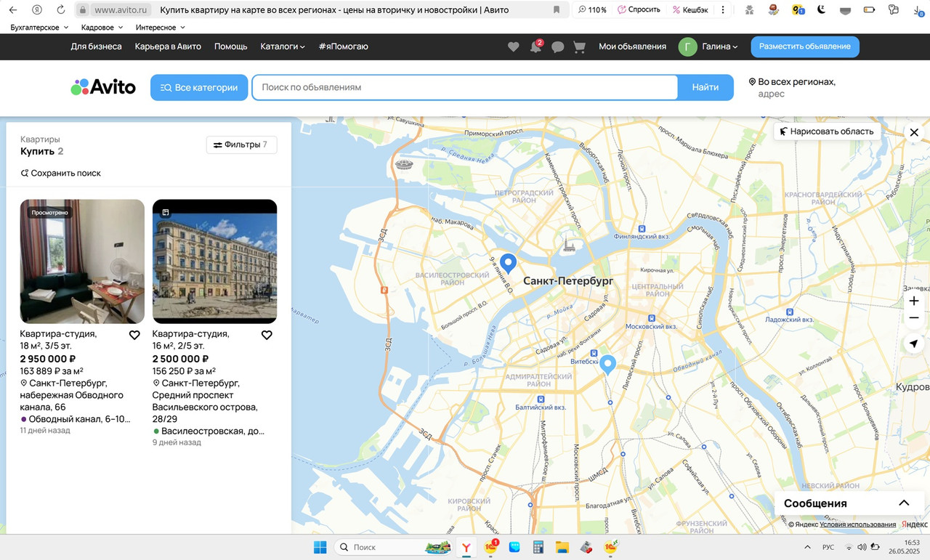Click Разместить объявление button

(805, 46)
